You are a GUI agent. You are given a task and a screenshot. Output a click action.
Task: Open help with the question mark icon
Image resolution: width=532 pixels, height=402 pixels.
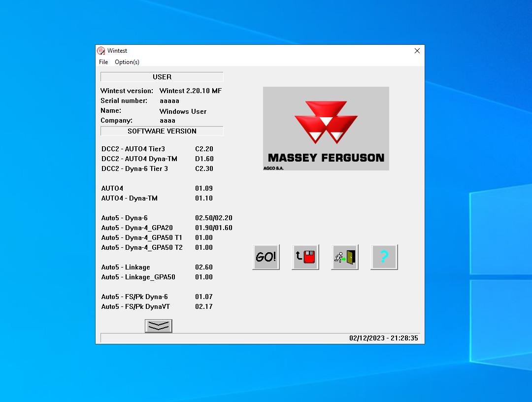(x=384, y=257)
